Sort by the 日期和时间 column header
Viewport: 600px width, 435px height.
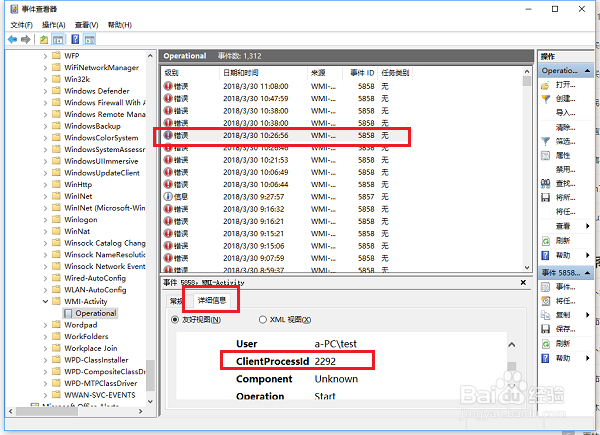[x=263, y=73]
